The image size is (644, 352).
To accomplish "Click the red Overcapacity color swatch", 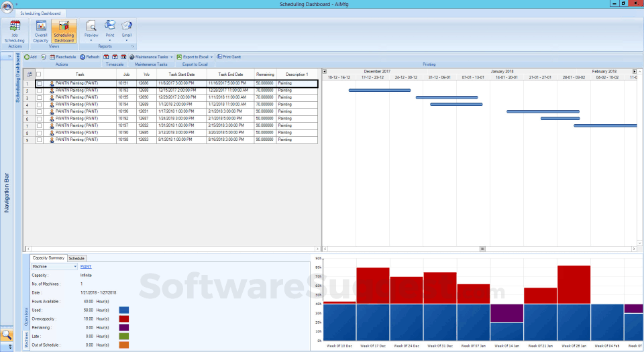I will click(x=124, y=318).
